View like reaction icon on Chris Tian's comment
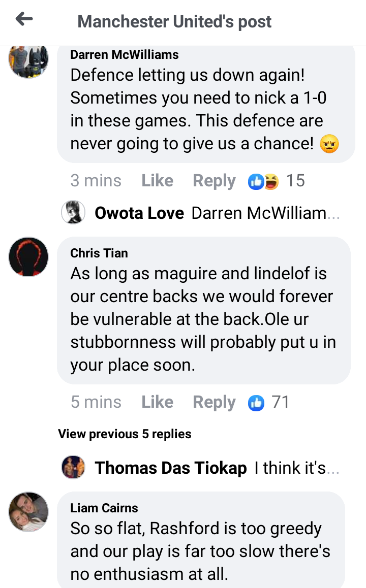The width and height of the screenshot is (366, 588). point(256,403)
